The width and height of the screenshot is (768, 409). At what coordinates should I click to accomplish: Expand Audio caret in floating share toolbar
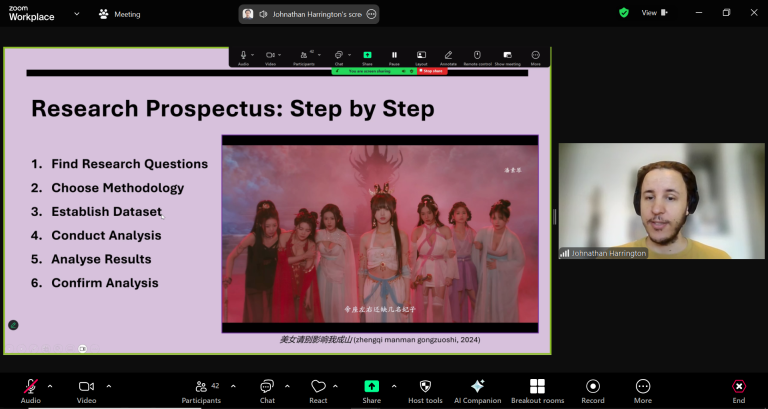pyautogui.click(x=252, y=55)
